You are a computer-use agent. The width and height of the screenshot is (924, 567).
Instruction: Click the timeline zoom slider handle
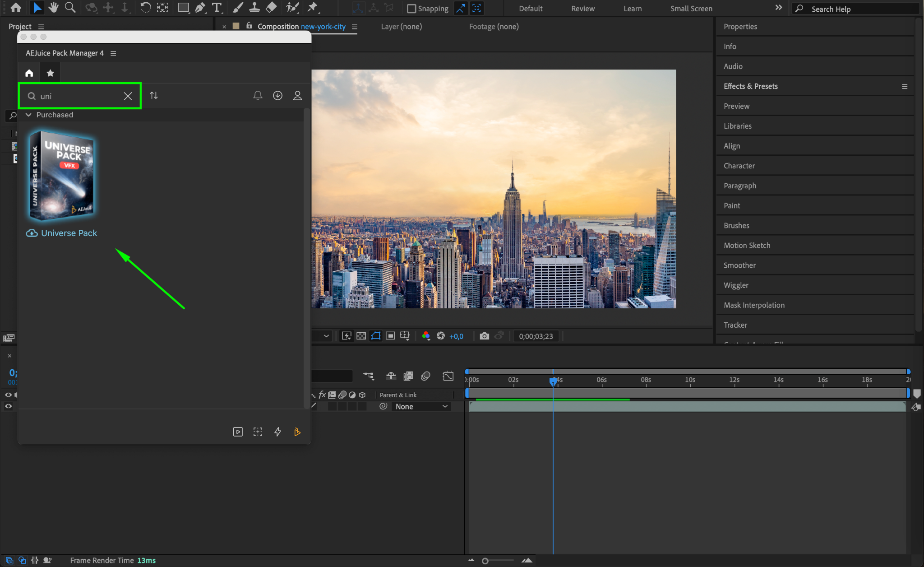(x=485, y=561)
